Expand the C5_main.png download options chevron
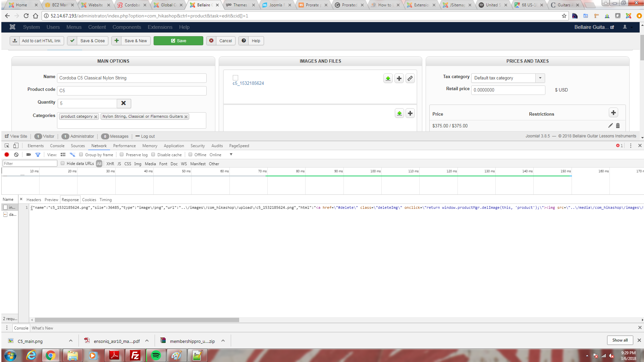 coord(71,341)
